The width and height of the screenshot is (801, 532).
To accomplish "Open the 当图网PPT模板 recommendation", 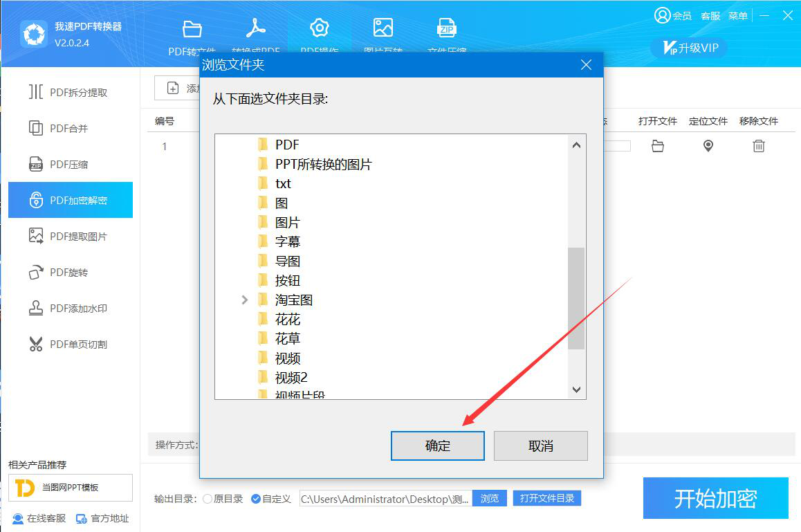I will click(x=71, y=488).
